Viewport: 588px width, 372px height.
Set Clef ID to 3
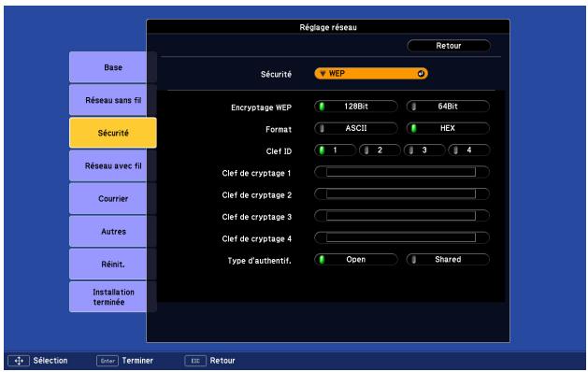(424, 150)
